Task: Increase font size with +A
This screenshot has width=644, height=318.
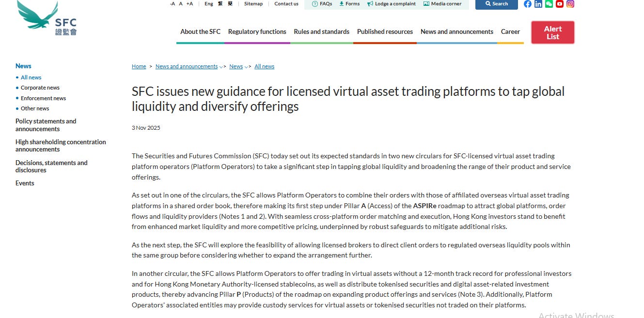Action: pos(189,3)
